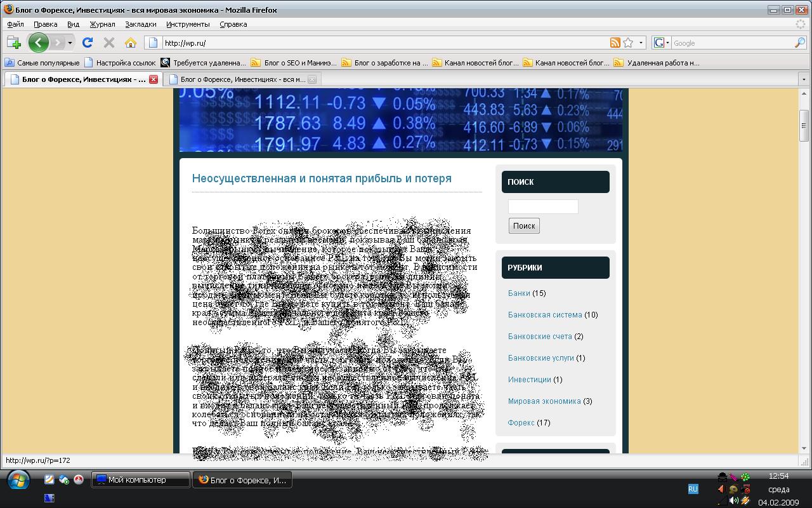812x508 pixels.
Task: Click the Stop loading icon
Action: [x=109, y=43]
